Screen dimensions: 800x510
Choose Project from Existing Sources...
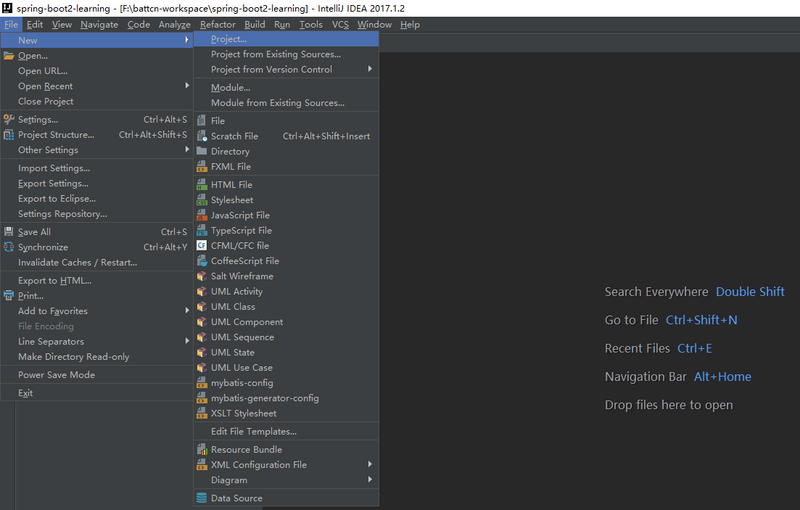(286, 54)
